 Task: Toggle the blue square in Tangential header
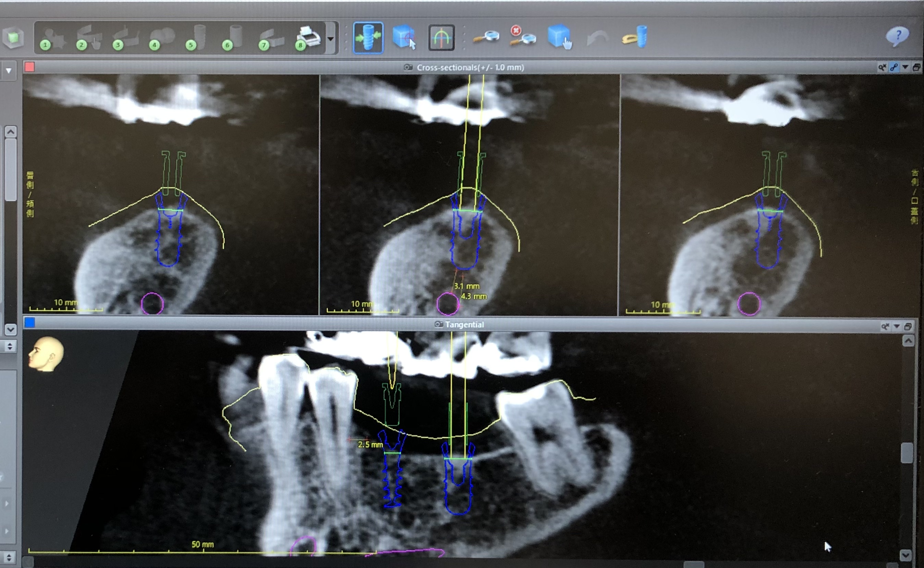pos(30,323)
